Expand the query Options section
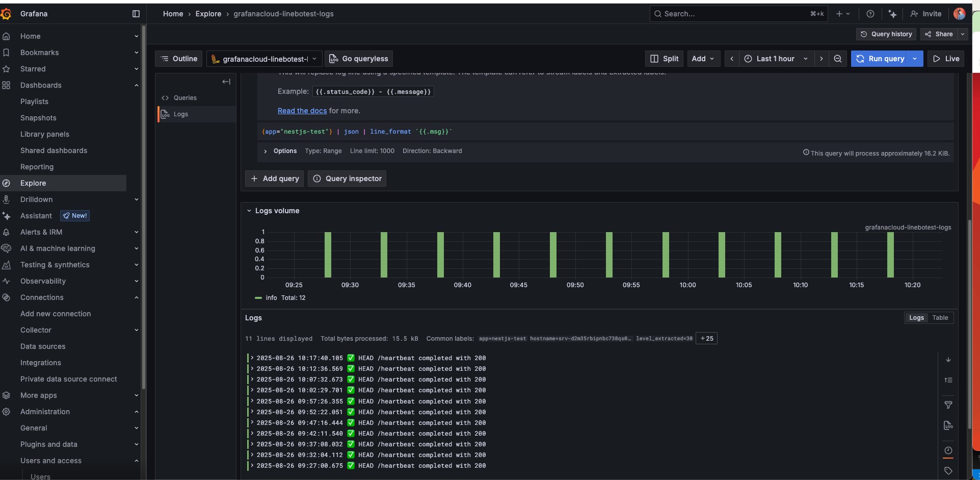 click(284, 151)
